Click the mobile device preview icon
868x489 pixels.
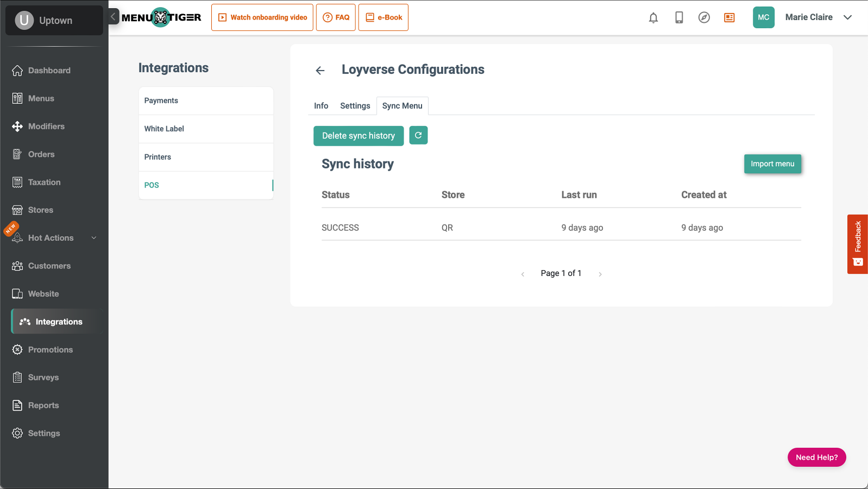pyautogui.click(x=679, y=17)
